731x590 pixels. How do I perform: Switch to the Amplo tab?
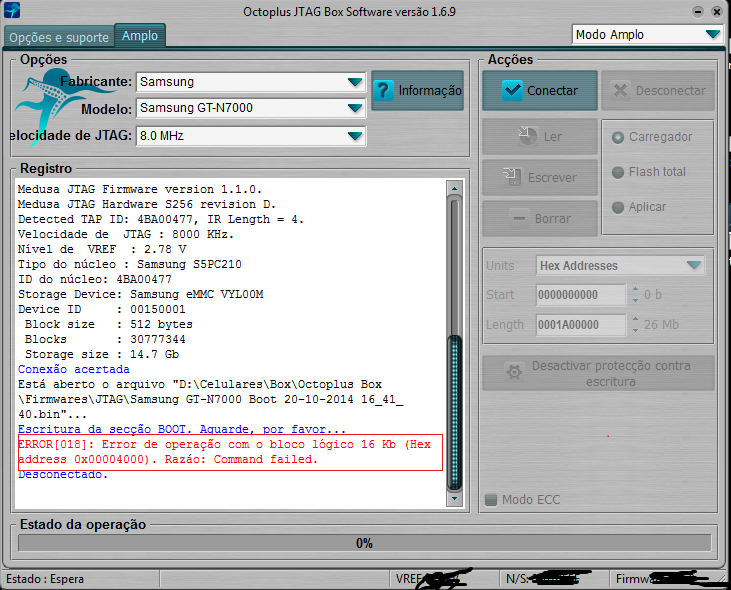click(x=140, y=35)
